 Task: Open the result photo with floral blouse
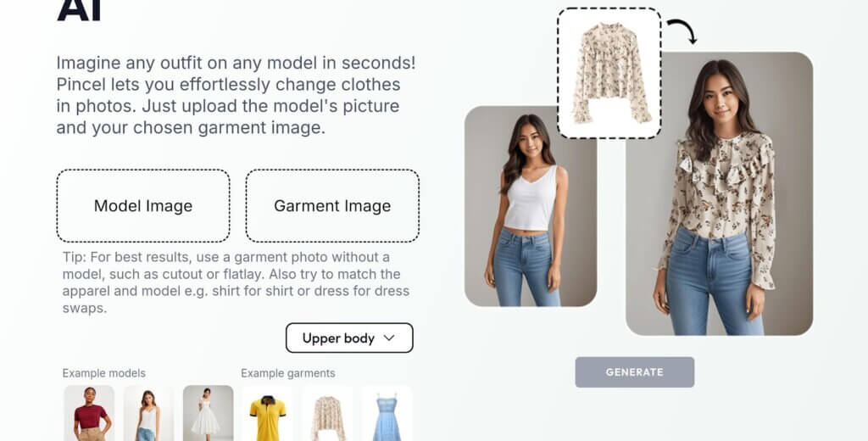719,193
